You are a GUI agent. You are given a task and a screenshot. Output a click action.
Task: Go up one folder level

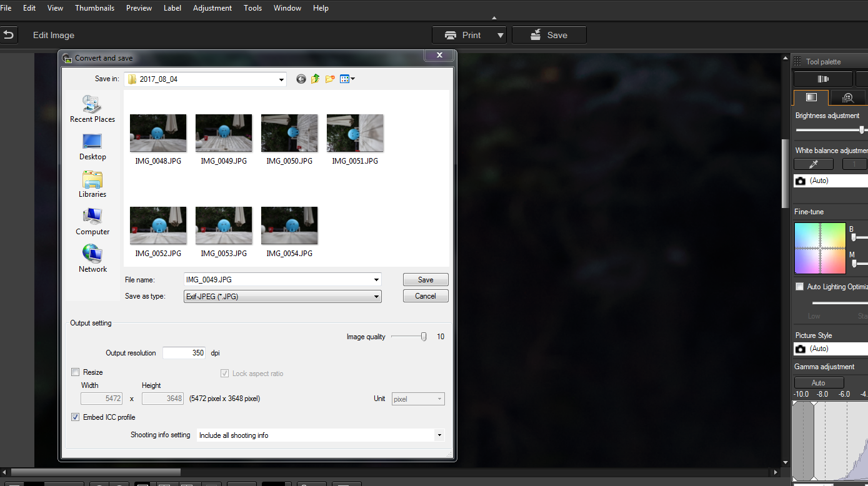tap(316, 79)
